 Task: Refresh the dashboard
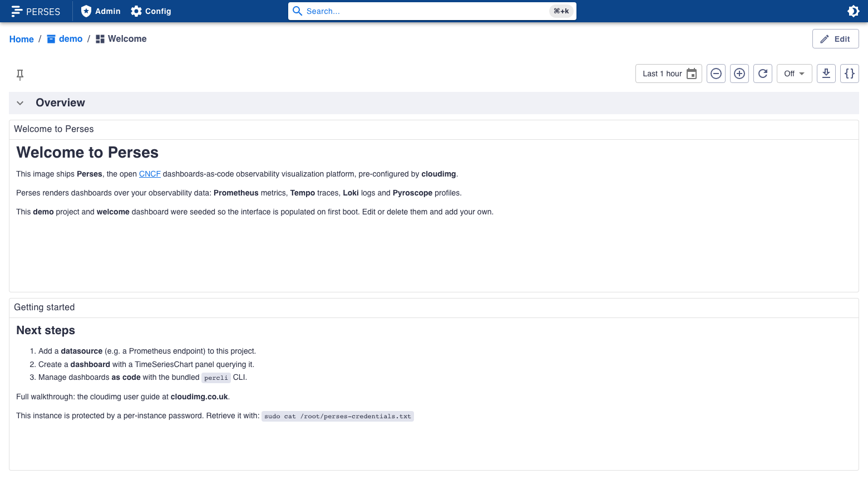(x=763, y=74)
